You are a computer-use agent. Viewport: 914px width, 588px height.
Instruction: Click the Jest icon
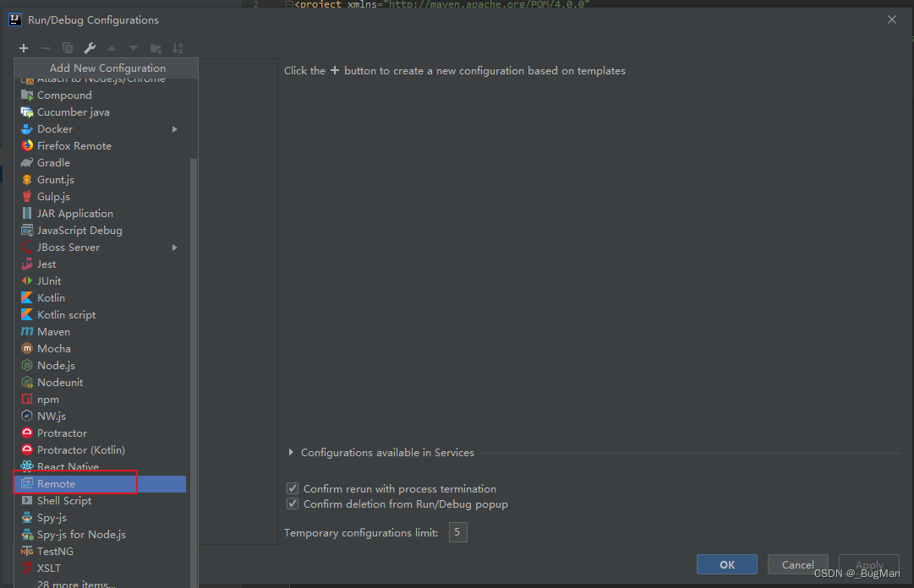(27, 264)
